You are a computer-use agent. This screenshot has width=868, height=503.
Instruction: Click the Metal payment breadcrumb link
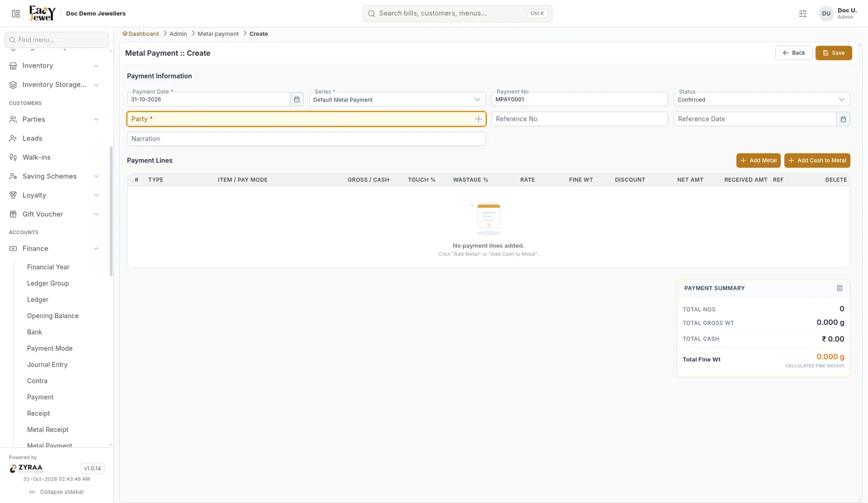pyautogui.click(x=218, y=34)
